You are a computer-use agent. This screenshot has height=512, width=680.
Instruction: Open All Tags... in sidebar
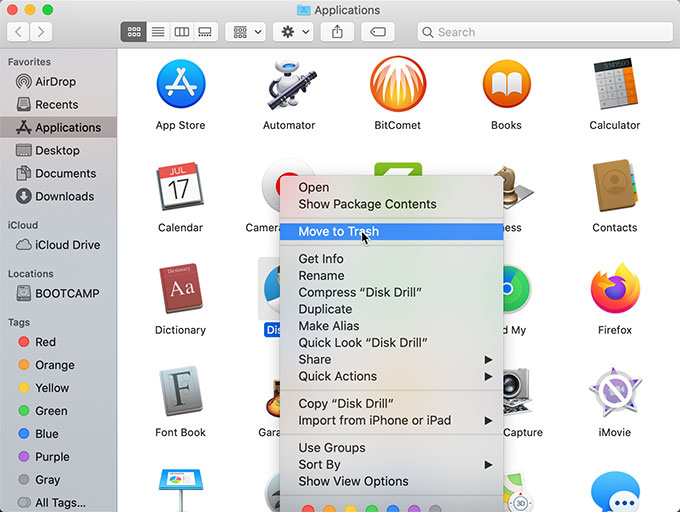click(58, 503)
